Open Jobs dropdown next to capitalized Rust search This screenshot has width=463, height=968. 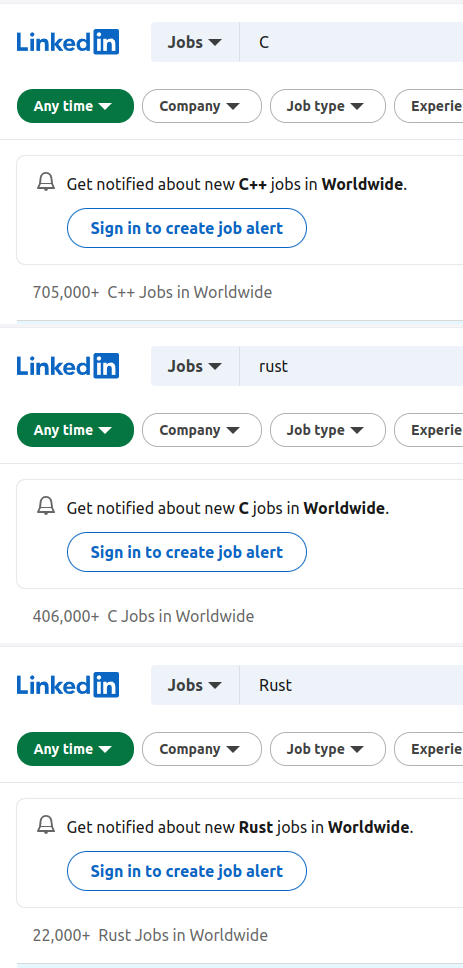click(195, 685)
